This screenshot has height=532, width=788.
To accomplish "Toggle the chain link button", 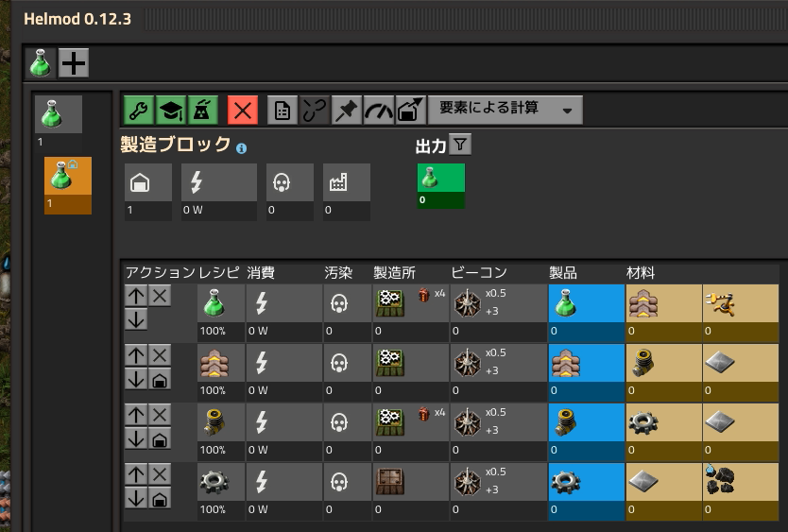I will (315, 110).
